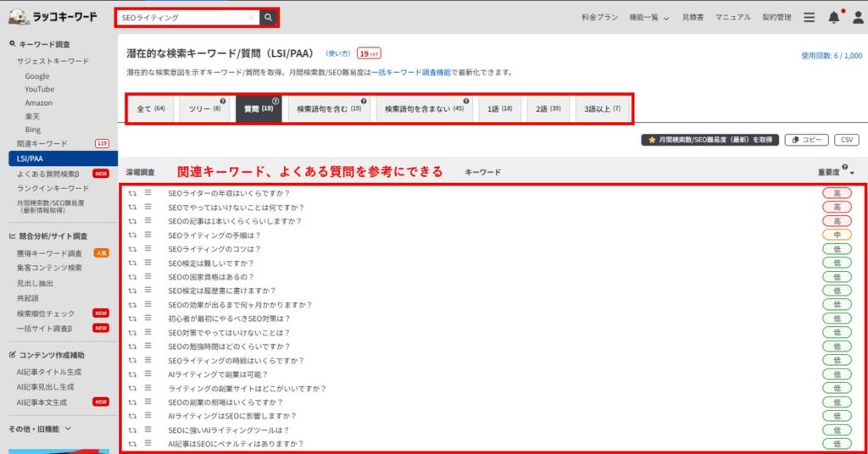868x454 pixels.
Task: Click the deep-dive icon for SEOライティングの手順は？
Action: click(x=132, y=235)
